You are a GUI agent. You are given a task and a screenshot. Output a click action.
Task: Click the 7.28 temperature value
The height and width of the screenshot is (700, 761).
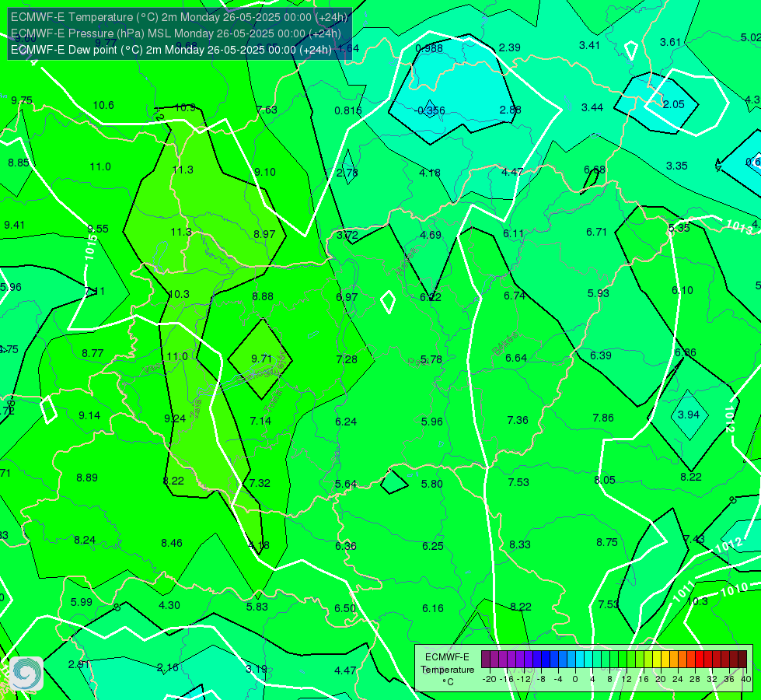click(347, 359)
